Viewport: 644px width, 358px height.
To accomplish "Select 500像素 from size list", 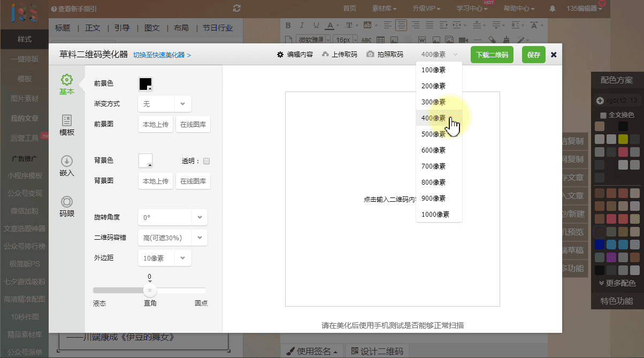I will pos(434,134).
